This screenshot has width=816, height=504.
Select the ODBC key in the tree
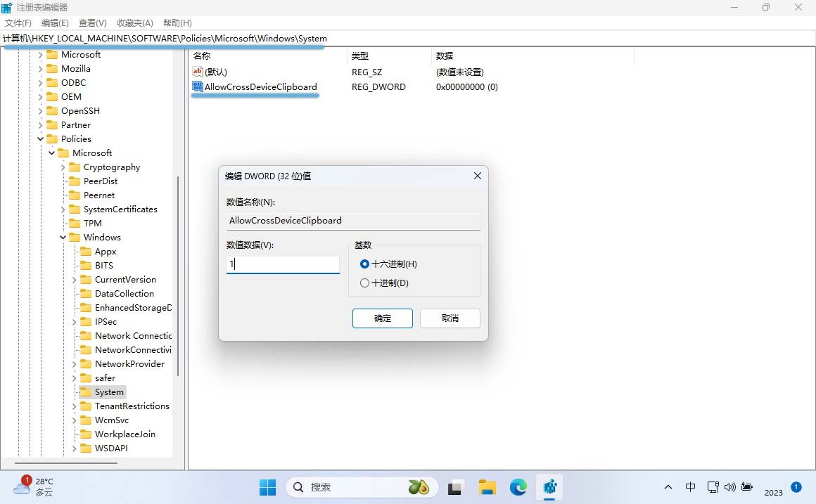tap(73, 83)
